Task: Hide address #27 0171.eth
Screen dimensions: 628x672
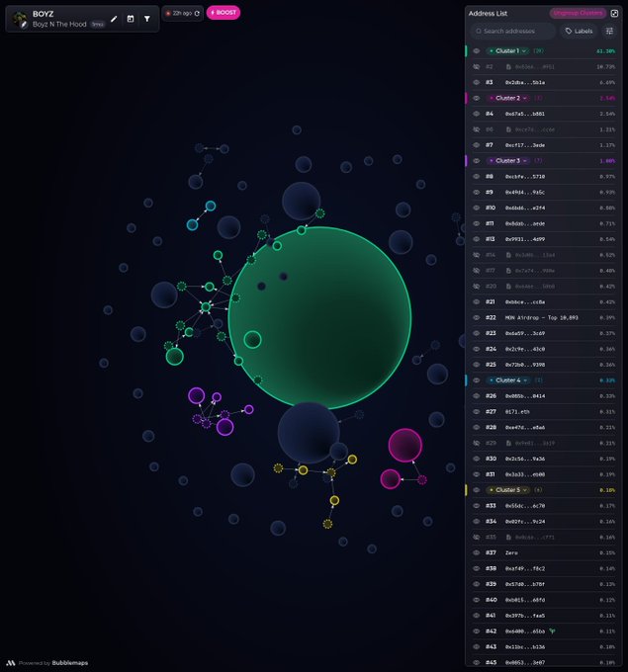Action: tap(476, 411)
